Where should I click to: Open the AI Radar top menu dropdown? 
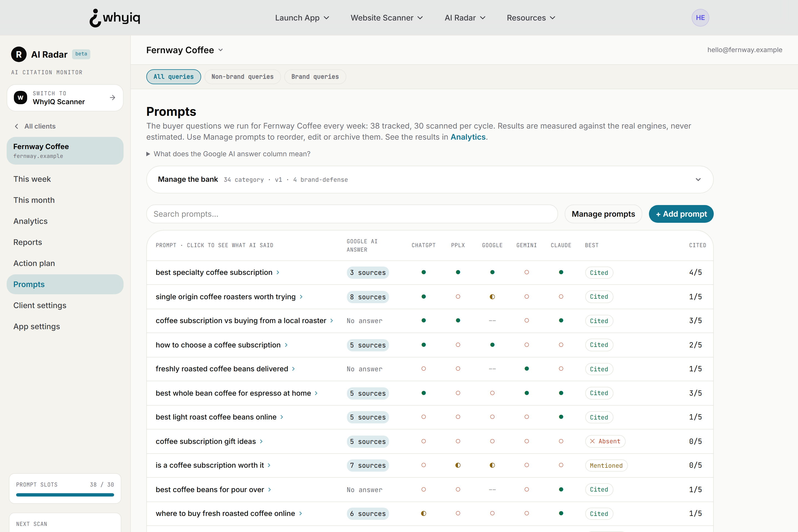[465, 18]
